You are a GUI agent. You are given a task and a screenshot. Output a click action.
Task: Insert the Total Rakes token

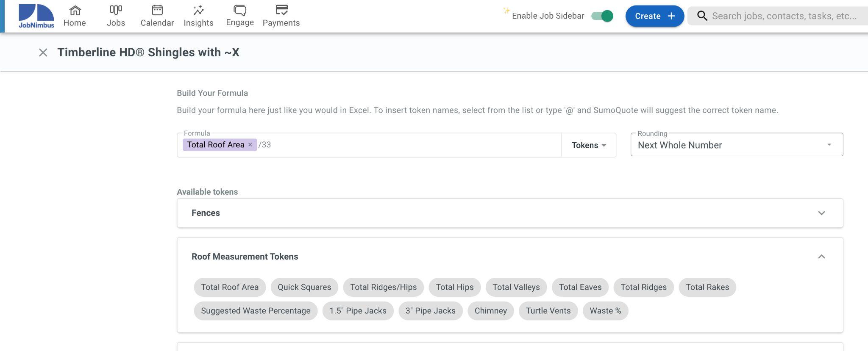tap(707, 287)
